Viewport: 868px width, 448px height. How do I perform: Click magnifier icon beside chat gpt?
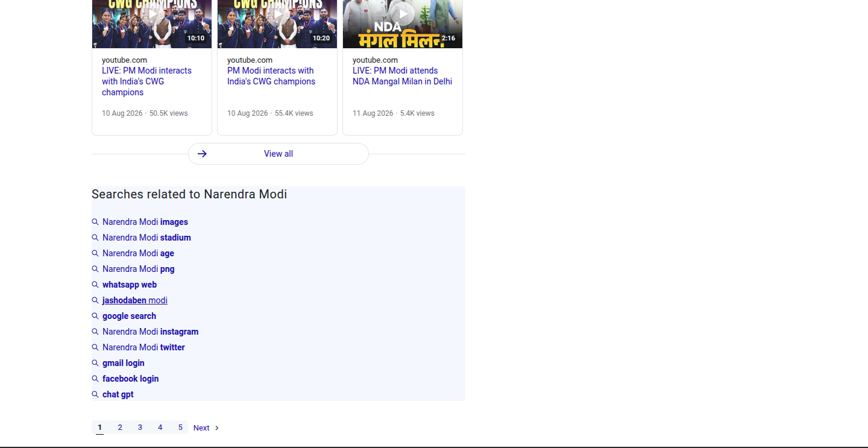[x=95, y=394]
